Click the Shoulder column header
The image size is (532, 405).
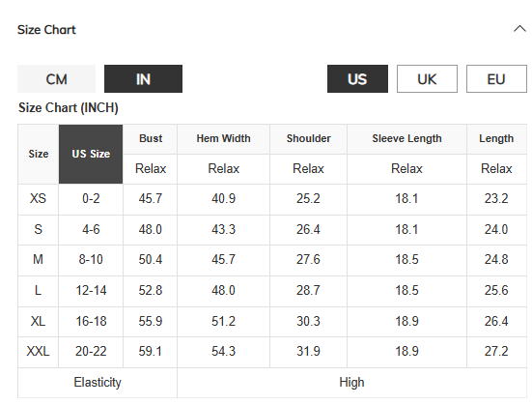[308, 138]
